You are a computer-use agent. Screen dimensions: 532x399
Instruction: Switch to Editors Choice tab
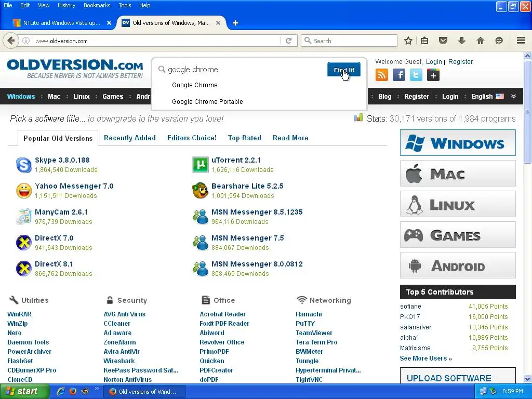pos(192,138)
